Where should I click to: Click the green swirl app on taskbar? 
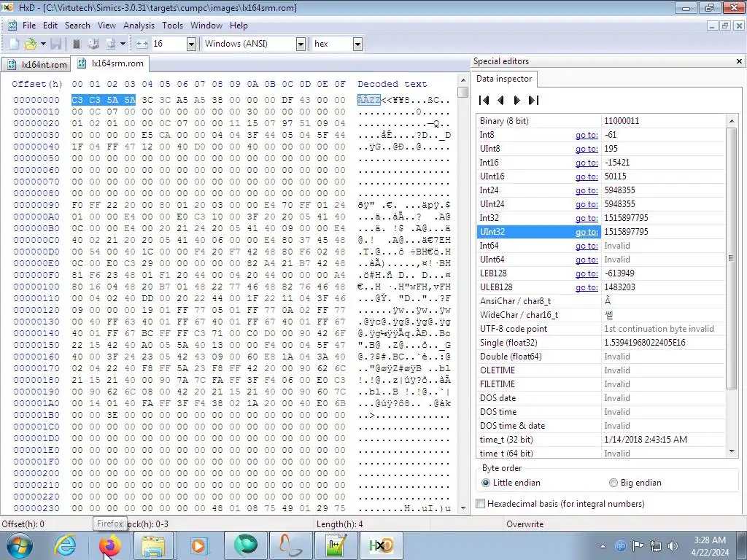245,545
